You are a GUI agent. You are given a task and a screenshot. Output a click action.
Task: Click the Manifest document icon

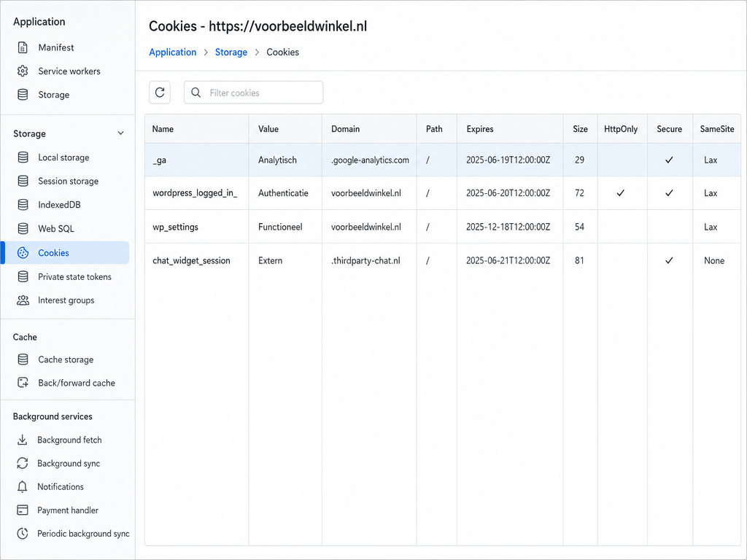pyautogui.click(x=23, y=47)
